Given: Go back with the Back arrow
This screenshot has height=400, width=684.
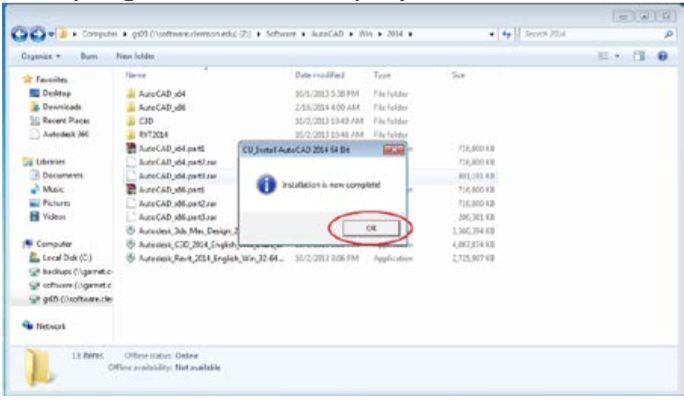Looking at the screenshot, I should pyautogui.click(x=20, y=34).
